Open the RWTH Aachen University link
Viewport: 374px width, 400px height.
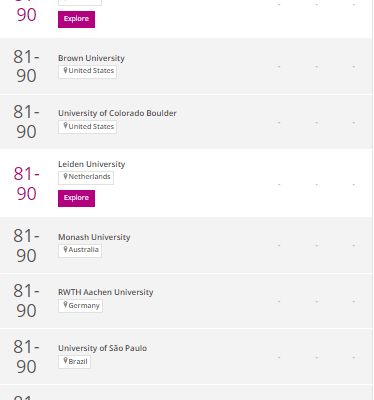[x=106, y=292]
